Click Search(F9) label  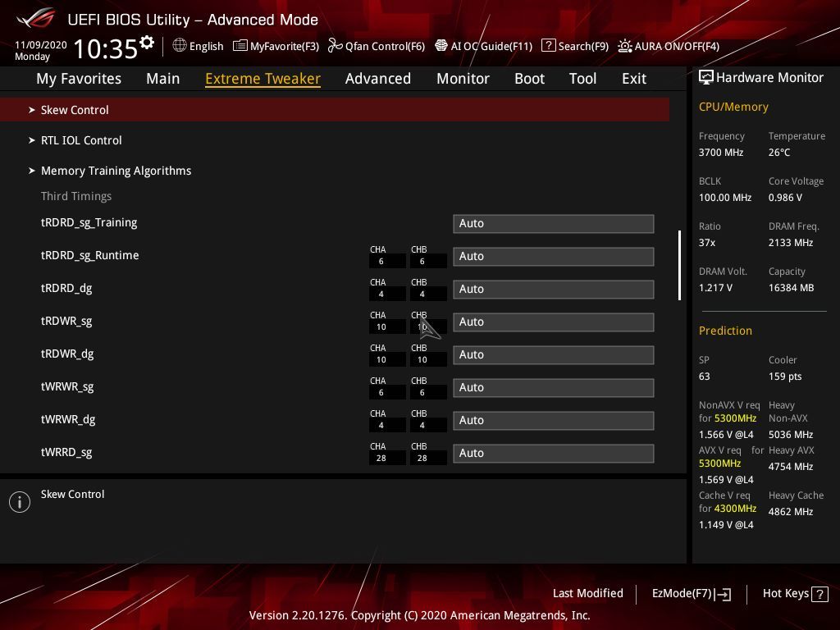583,46
